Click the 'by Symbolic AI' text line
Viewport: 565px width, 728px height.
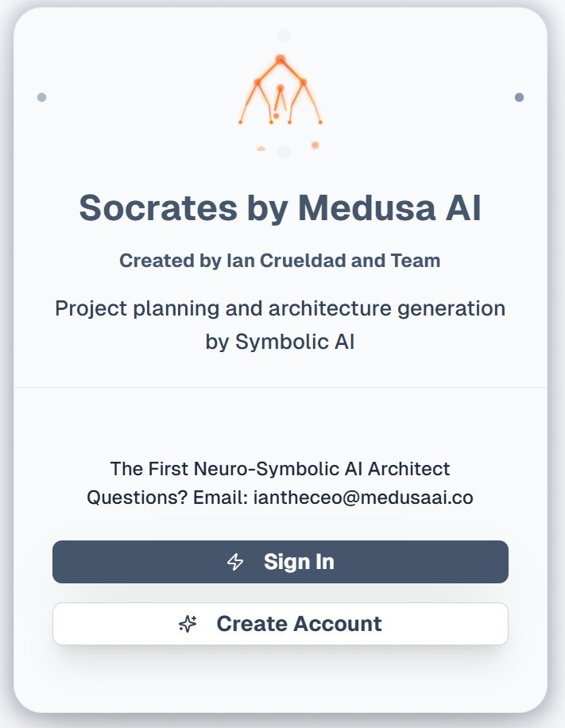pyautogui.click(x=280, y=343)
